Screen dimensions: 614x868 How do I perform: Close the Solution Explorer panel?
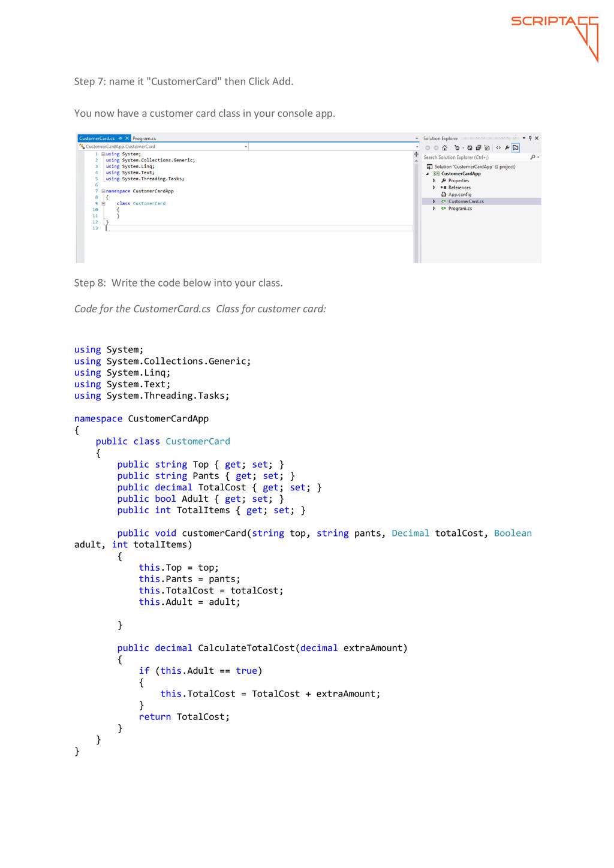537,138
